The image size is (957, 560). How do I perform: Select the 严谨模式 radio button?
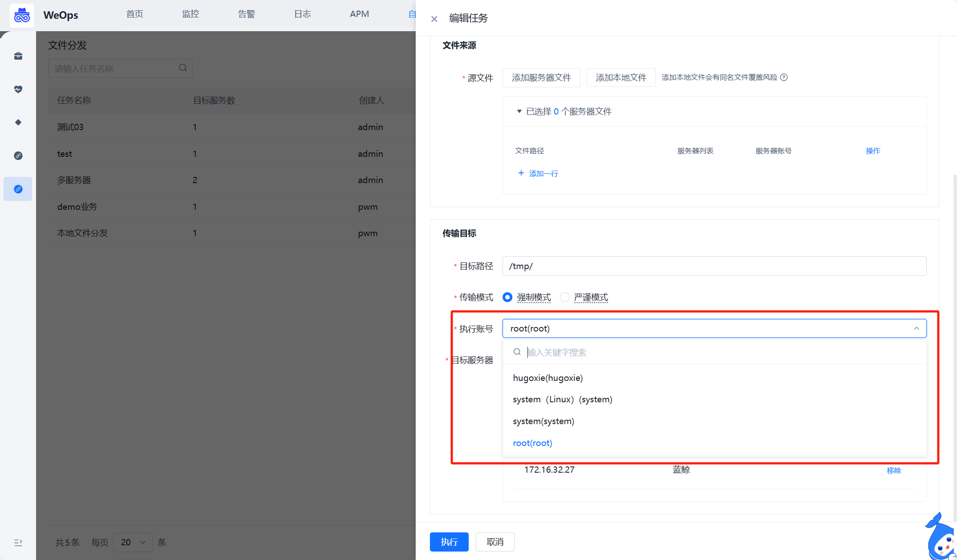coord(565,297)
